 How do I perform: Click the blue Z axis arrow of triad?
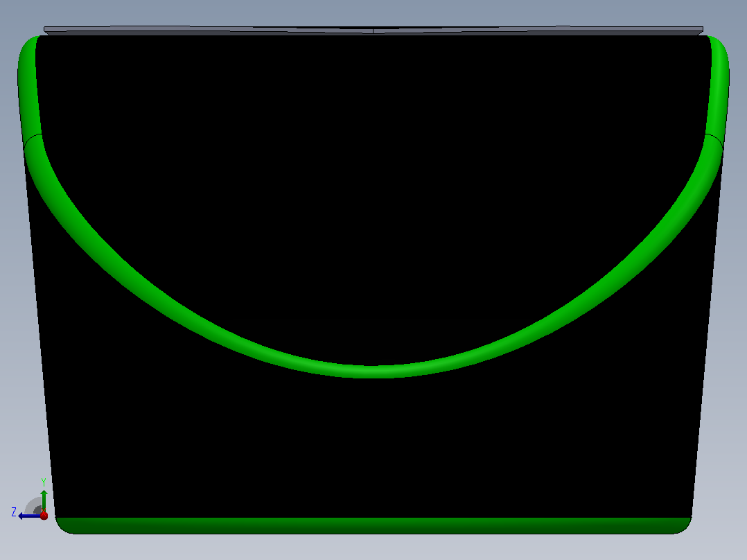28,516
